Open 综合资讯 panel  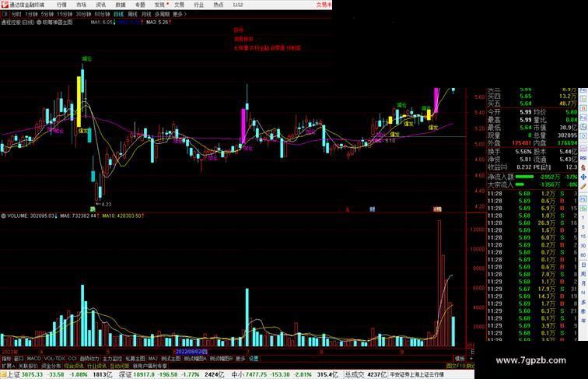coord(74,366)
